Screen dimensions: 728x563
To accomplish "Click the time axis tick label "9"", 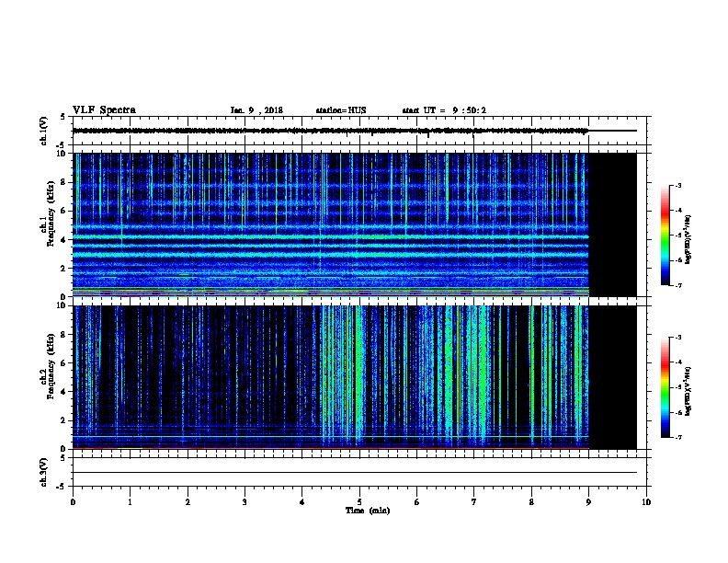I will point(588,502).
